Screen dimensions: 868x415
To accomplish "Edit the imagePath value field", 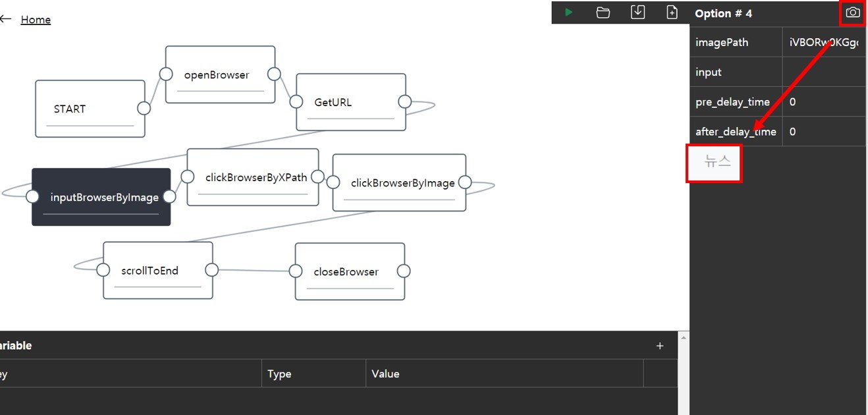I will tap(823, 43).
